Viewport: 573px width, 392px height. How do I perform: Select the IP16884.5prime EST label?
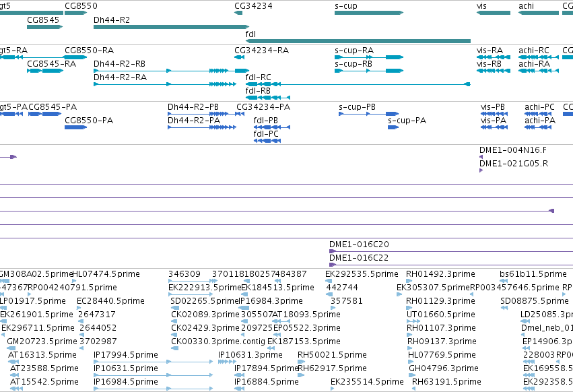[x=267, y=382]
